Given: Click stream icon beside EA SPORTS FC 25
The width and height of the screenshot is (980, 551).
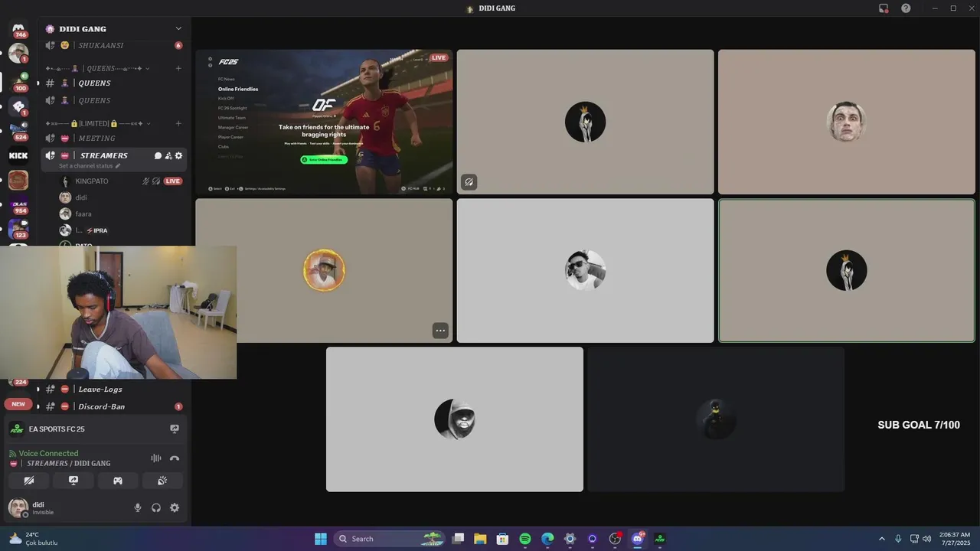Looking at the screenshot, I should [x=175, y=429].
